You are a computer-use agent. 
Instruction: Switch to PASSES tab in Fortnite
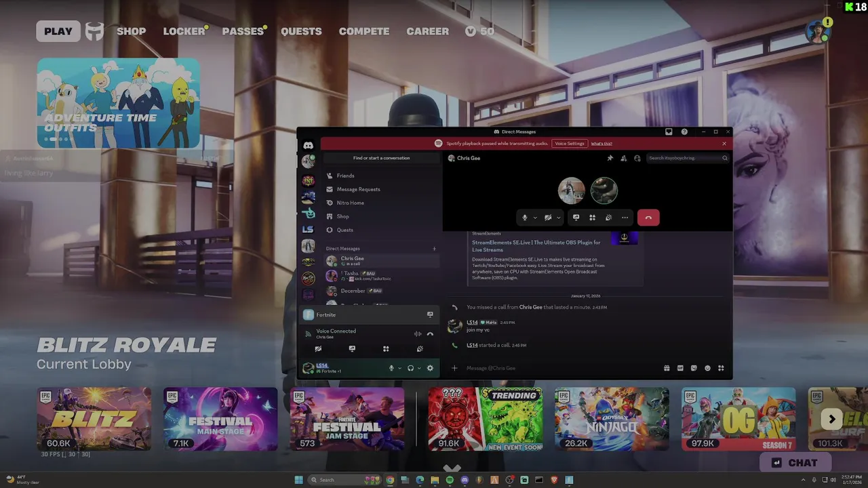pos(243,31)
